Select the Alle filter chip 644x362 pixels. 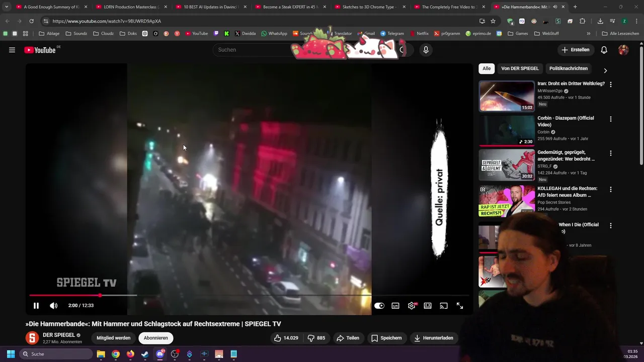487,68
